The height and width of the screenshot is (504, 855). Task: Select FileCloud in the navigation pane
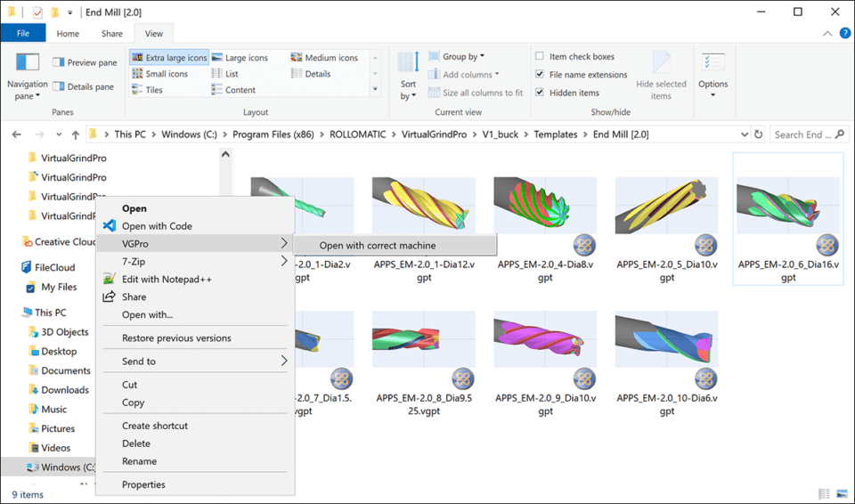(x=48, y=267)
